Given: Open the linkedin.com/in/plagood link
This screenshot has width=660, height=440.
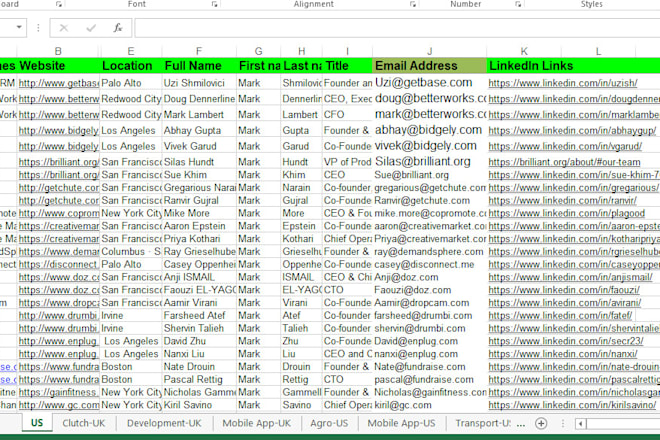Looking at the screenshot, I should point(567,213).
